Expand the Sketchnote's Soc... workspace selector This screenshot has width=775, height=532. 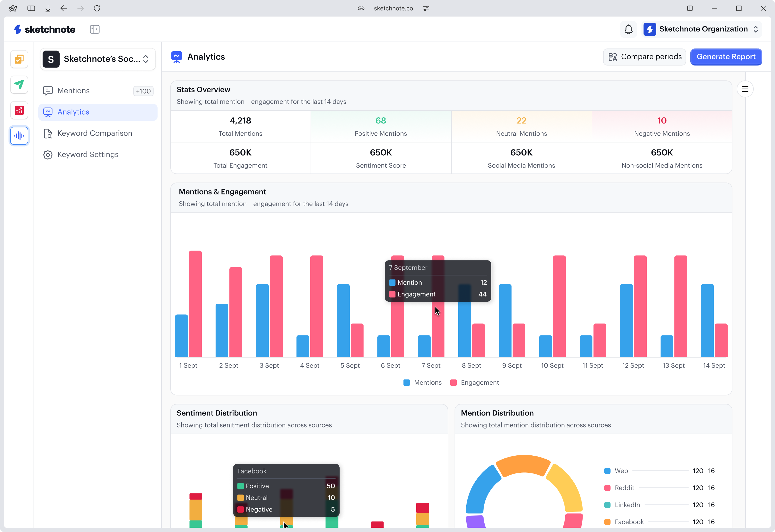(98, 59)
